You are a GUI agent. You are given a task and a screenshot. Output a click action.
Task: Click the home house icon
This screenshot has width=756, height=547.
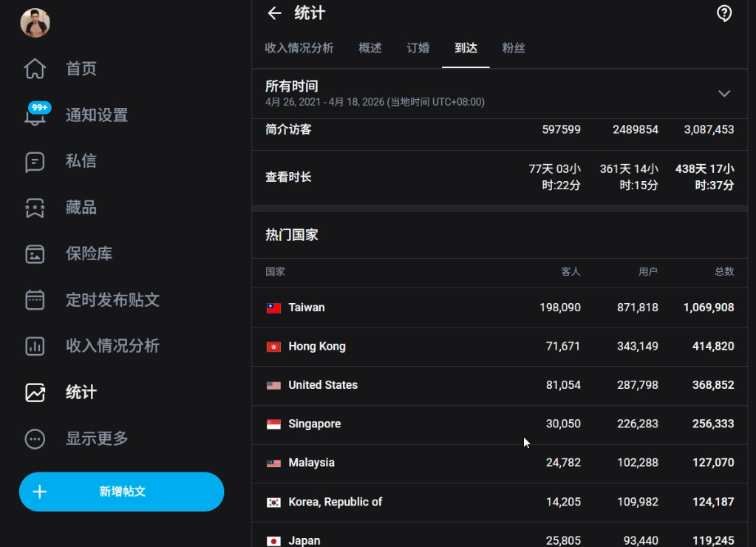pos(35,69)
